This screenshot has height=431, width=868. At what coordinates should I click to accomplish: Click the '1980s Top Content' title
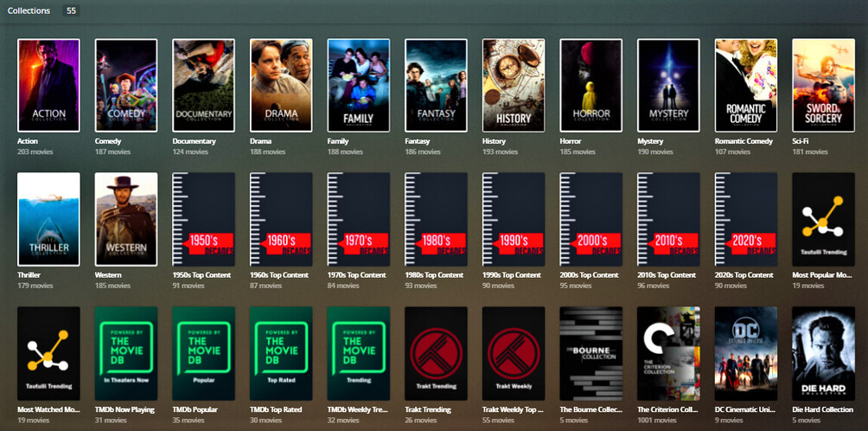434,275
